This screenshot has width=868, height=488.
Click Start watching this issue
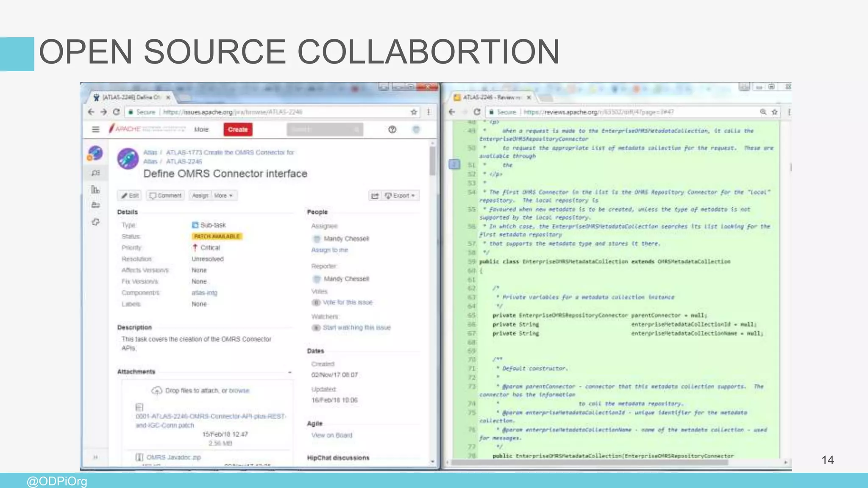[x=356, y=328]
